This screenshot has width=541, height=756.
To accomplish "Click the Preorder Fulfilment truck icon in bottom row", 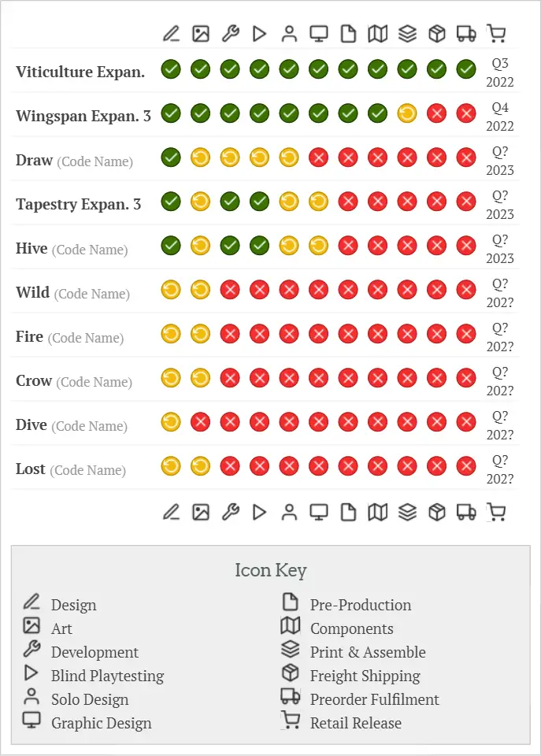I will coord(466,512).
